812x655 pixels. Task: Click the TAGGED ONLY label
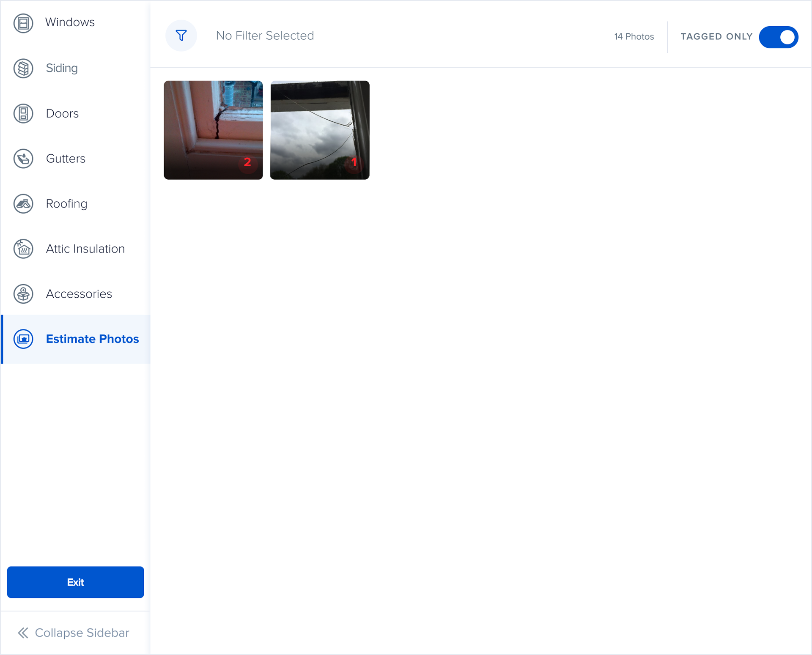[716, 37]
